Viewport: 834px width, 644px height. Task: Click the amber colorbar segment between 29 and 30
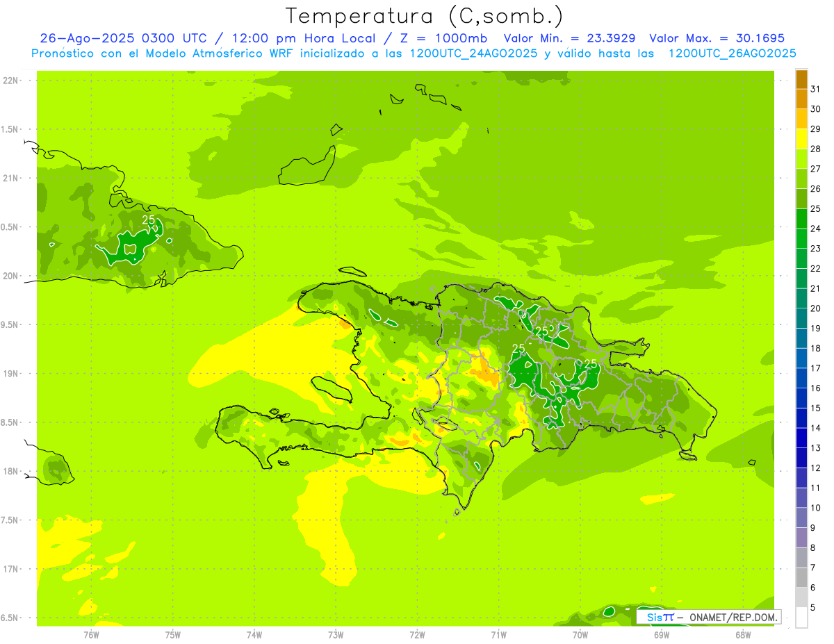click(x=801, y=119)
